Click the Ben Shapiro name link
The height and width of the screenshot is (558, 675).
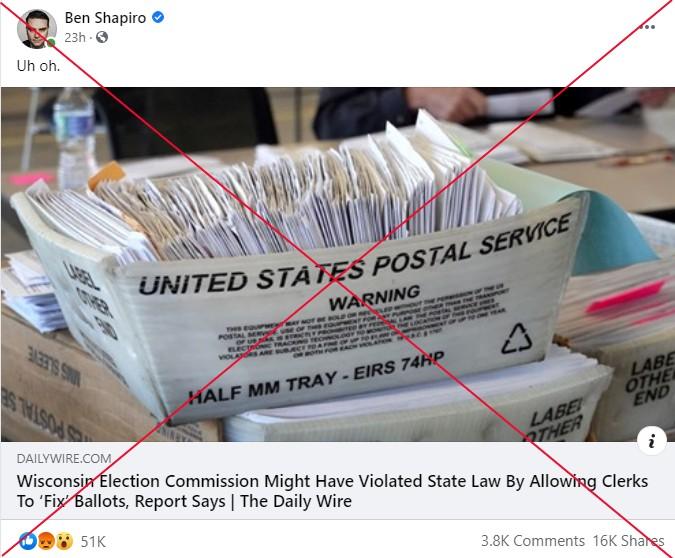[105, 18]
